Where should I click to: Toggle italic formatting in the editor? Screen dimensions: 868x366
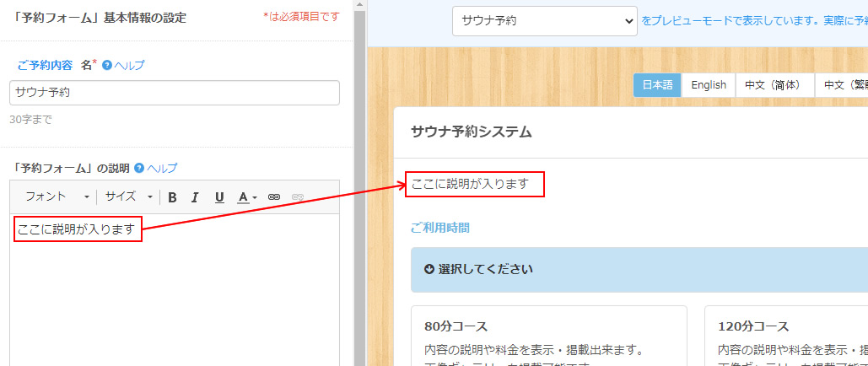coord(195,197)
